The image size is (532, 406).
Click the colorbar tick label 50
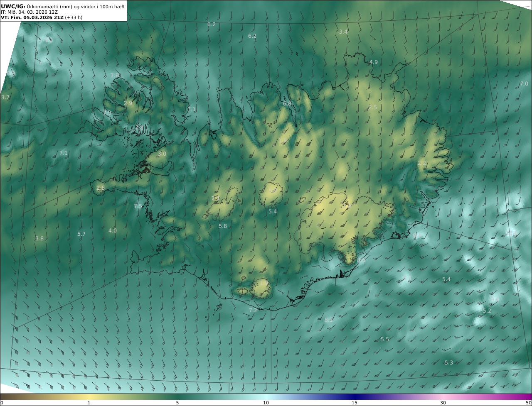[x=528, y=403]
